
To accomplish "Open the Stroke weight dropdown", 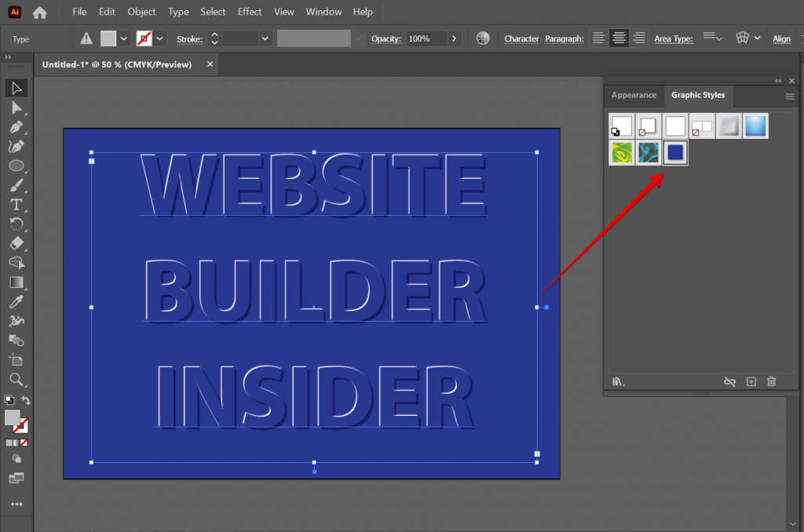I will [x=265, y=38].
